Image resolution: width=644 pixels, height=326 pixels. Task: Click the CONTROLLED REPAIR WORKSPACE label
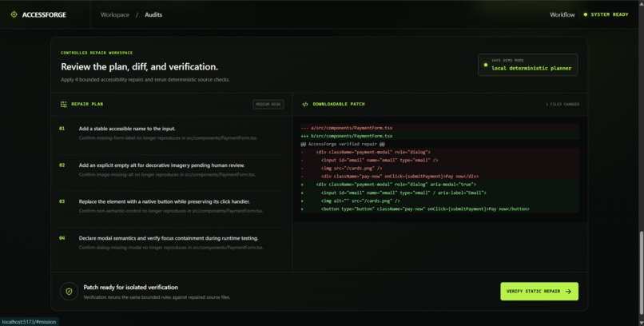pos(97,53)
